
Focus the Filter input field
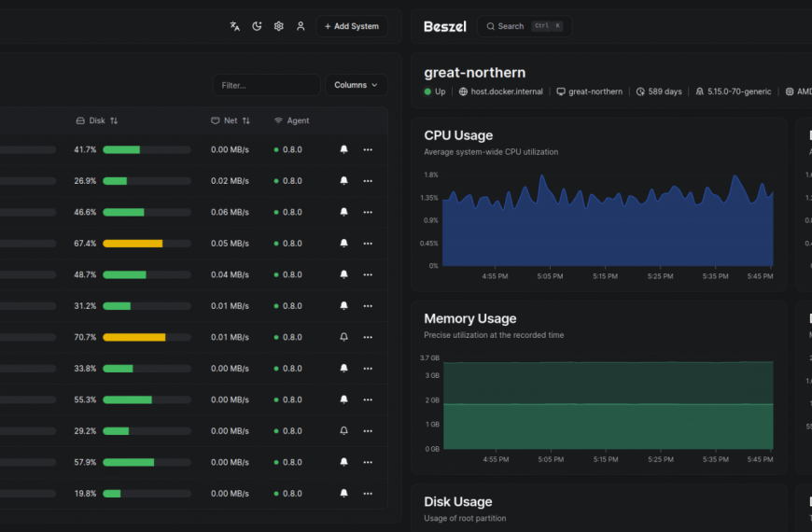pos(266,85)
